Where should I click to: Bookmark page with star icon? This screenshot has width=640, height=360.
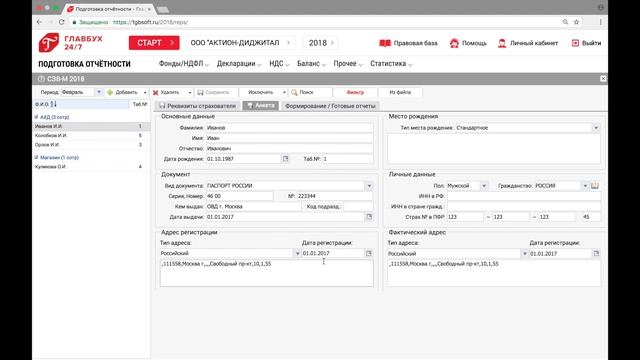point(576,22)
